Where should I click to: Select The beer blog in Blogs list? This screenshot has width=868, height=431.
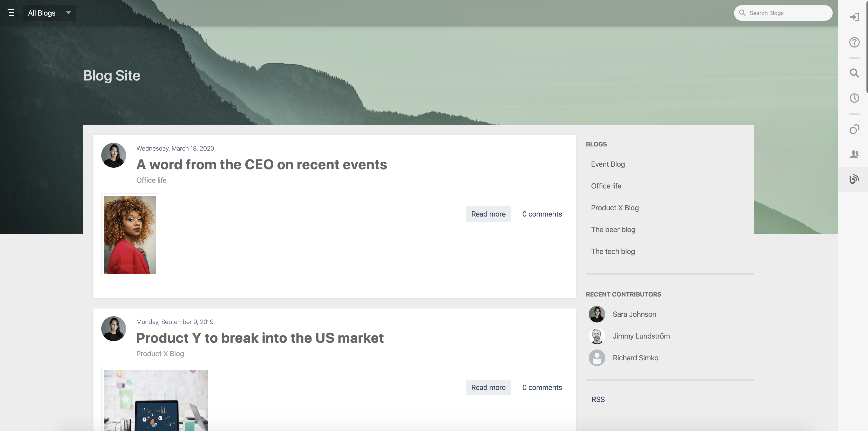coord(613,230)
